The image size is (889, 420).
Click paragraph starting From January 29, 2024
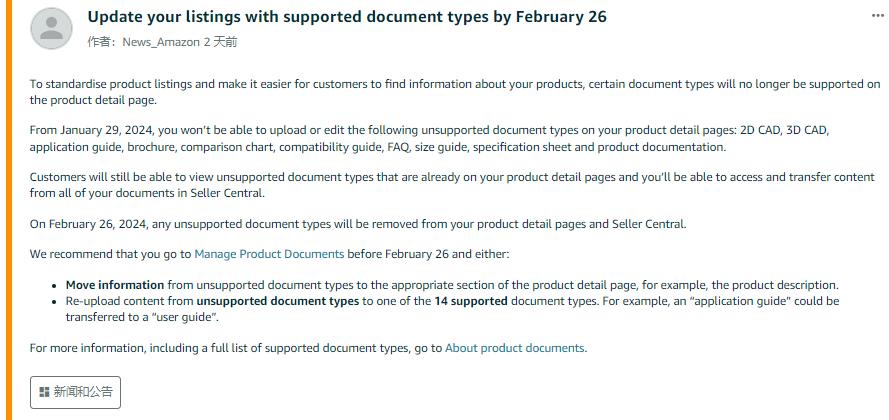[429, 138]
